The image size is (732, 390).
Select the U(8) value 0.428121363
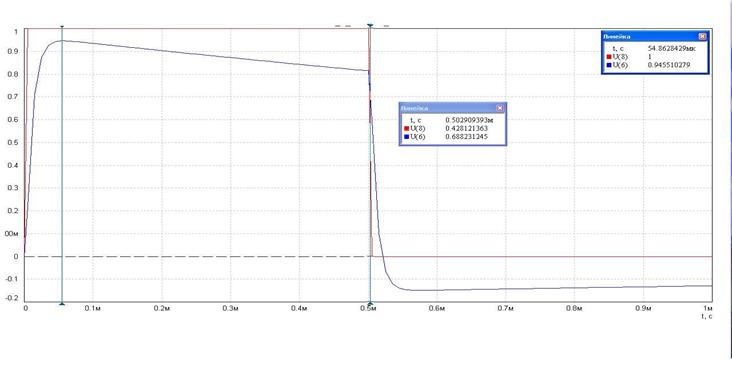click(x=466, y=128)
